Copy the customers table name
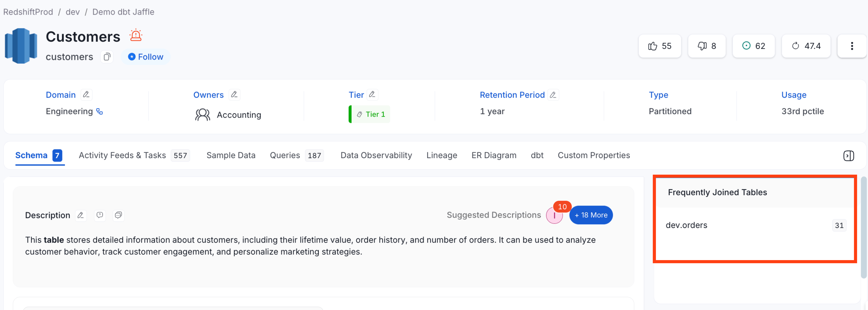868x310 pixels. click(x=107, y=57)
